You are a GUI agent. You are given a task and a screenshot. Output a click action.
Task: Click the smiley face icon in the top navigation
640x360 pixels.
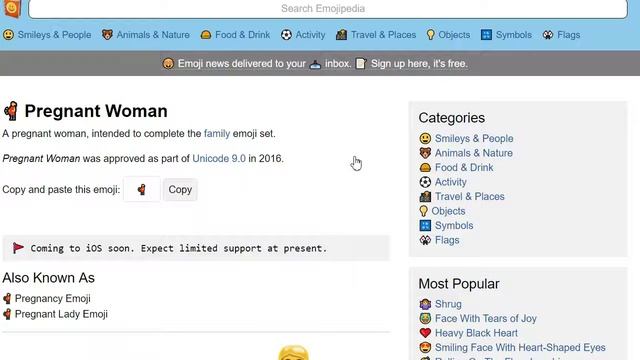[8, 35]
